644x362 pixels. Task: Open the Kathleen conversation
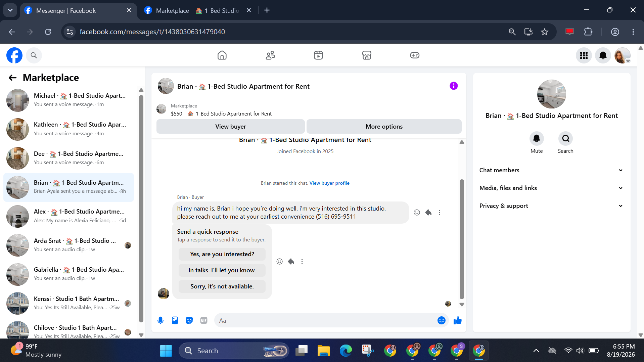(x=68, y=129)
